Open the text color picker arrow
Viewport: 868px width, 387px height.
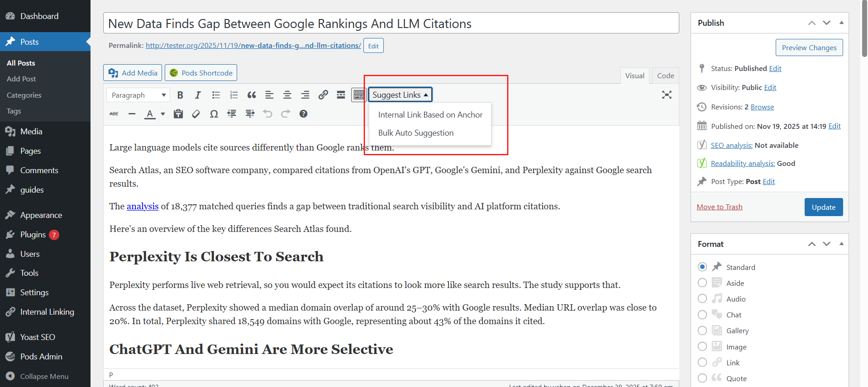163,114
